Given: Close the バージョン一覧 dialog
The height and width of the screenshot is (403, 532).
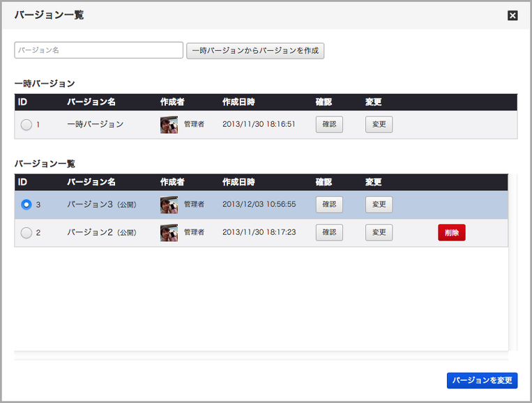Looking at the screenshot, I should point(512,15).
